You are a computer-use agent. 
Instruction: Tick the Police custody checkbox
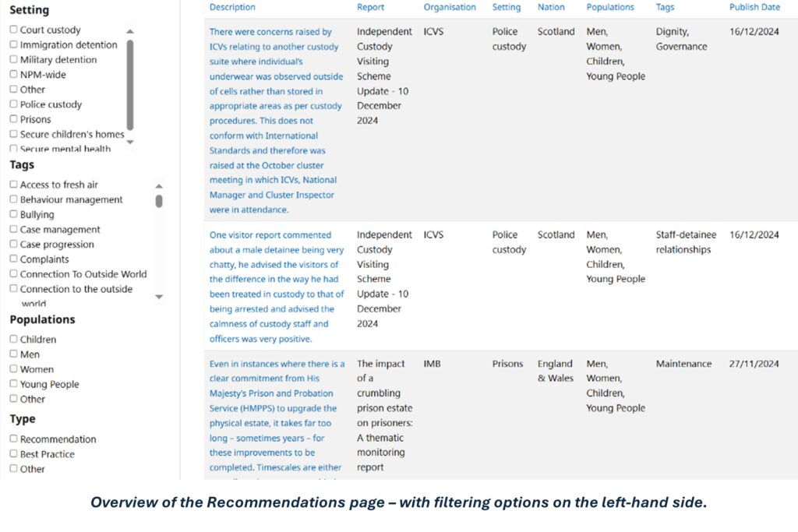(14, 104)
